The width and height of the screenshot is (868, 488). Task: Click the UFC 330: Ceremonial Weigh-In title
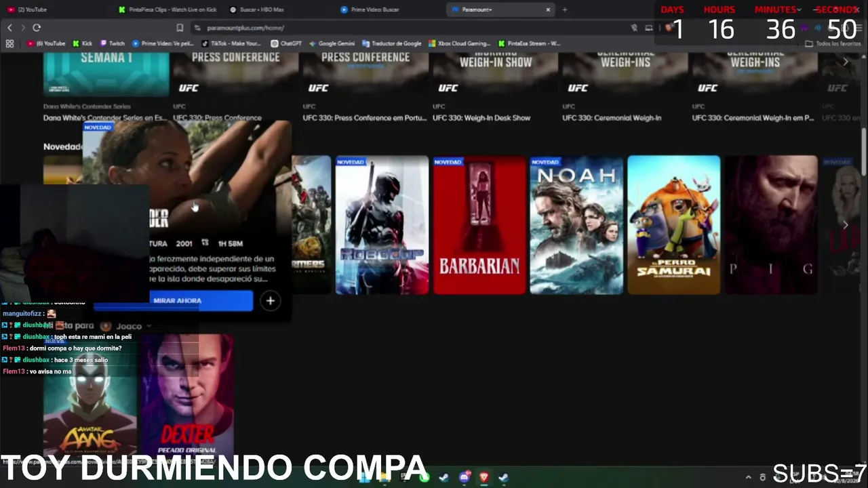click(612, 118)
